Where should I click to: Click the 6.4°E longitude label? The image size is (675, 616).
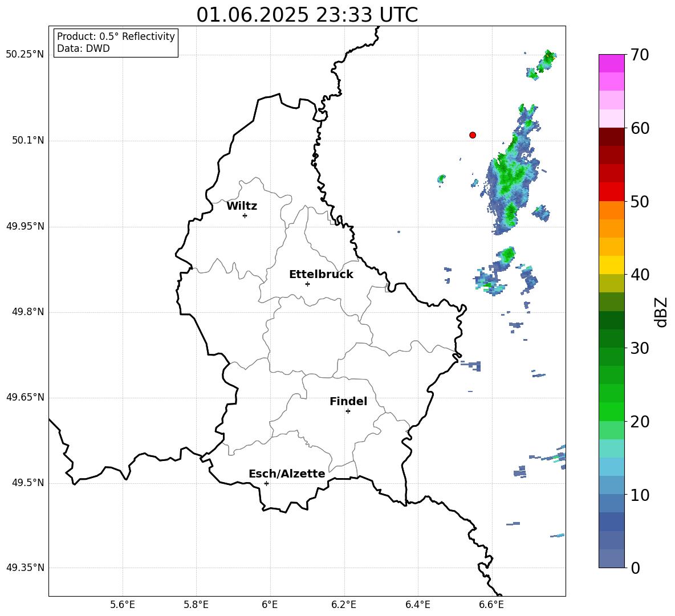pyautogui.click(x=417, y=605)
